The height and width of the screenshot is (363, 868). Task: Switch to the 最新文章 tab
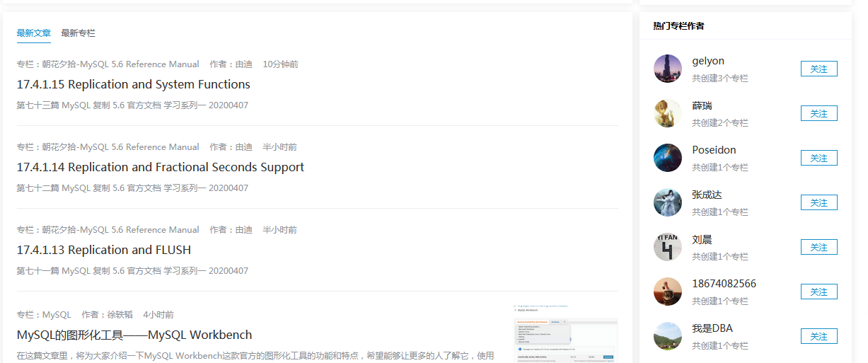[34, 33]
